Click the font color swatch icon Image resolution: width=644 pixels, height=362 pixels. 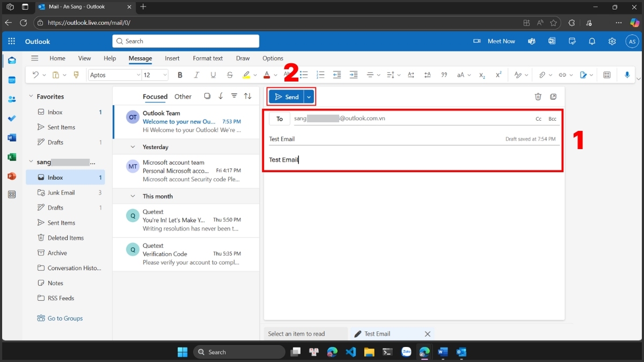point(267,75)
